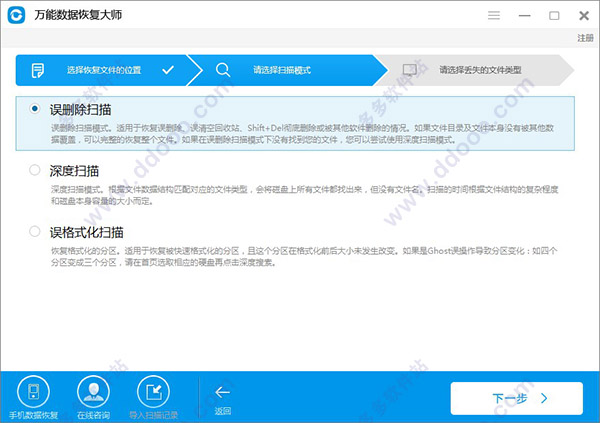Open 在线咨询 online consultation icon
Screen dimensions: 600x423
[93, 392]
